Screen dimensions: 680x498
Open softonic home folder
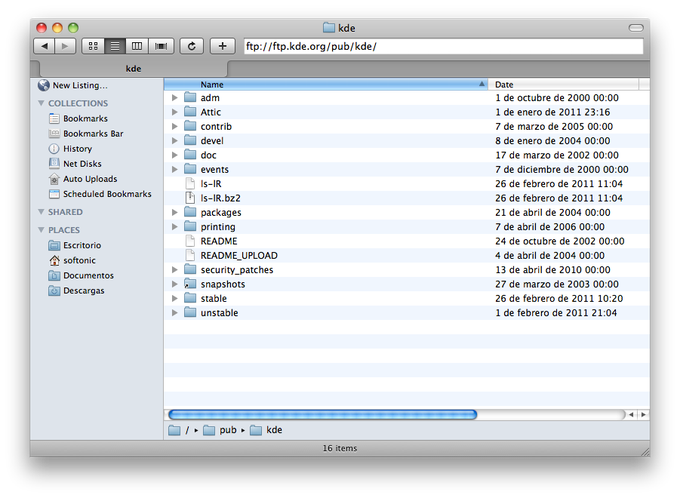click(x=72, y=261)
